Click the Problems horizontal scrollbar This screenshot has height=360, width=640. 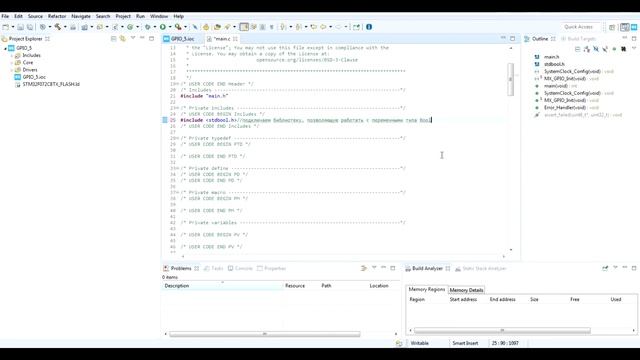[264, 334]
